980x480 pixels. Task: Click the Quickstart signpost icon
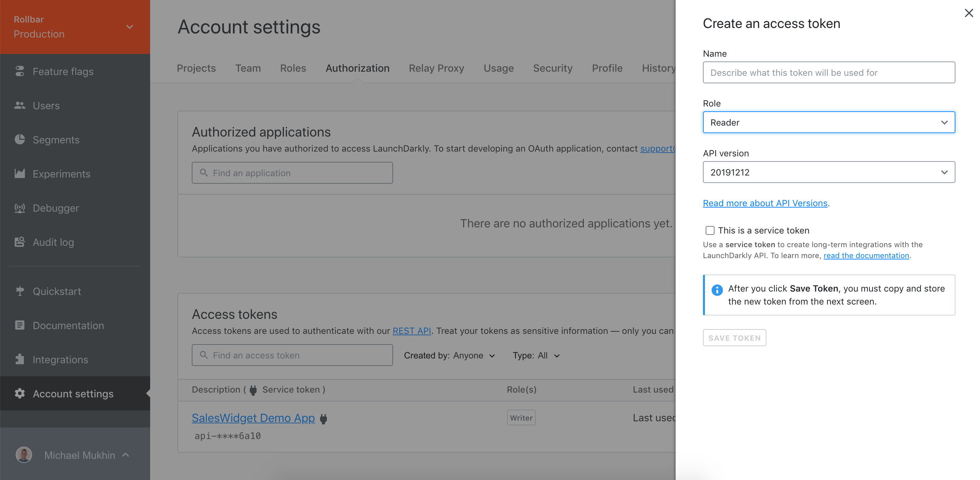point(19,291)
